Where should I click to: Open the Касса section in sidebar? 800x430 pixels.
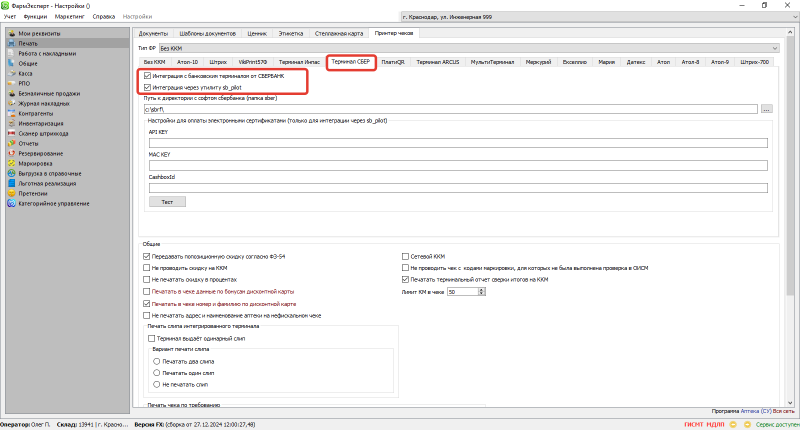click(28, 73)
